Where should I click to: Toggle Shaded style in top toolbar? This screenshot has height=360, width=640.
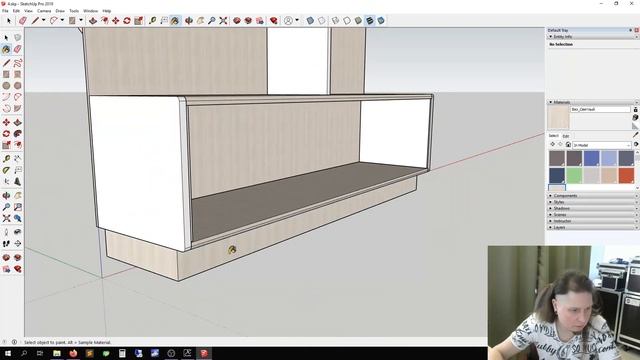(x=358, y=20)
